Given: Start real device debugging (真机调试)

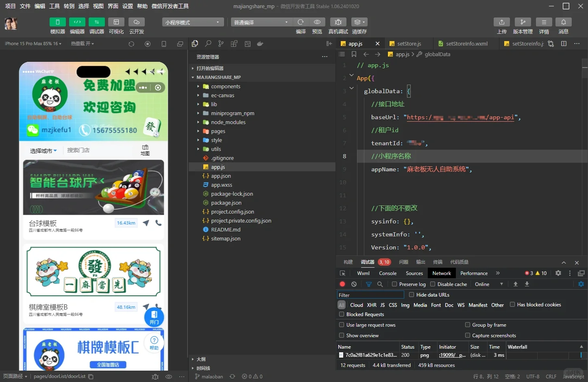Looking at the screenshot, I should [x=338, y=22].
